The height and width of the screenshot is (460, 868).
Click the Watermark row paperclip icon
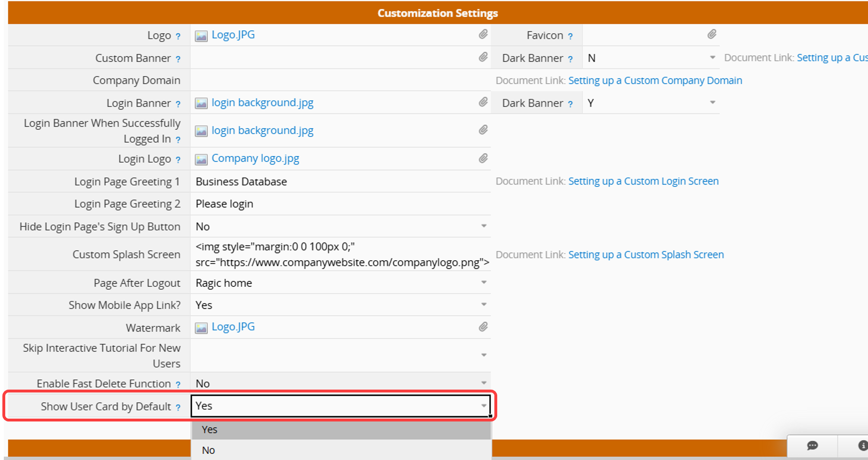[x=483, y=327]
